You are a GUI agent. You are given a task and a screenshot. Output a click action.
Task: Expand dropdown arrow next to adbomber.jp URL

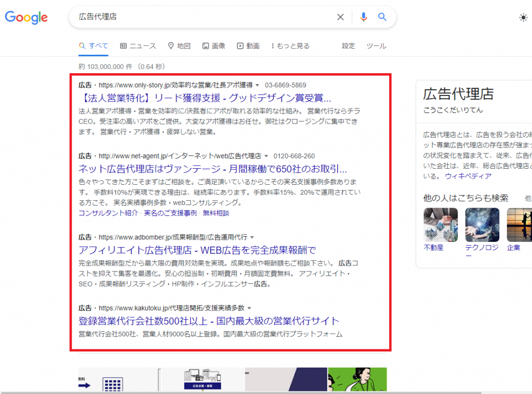[252, 237]
